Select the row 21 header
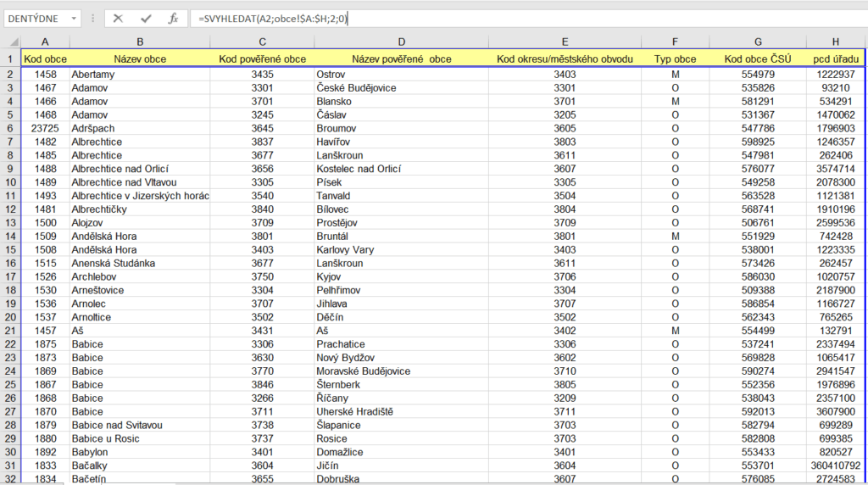The width and height of the screenshot is (868, 485). point(10,331)
